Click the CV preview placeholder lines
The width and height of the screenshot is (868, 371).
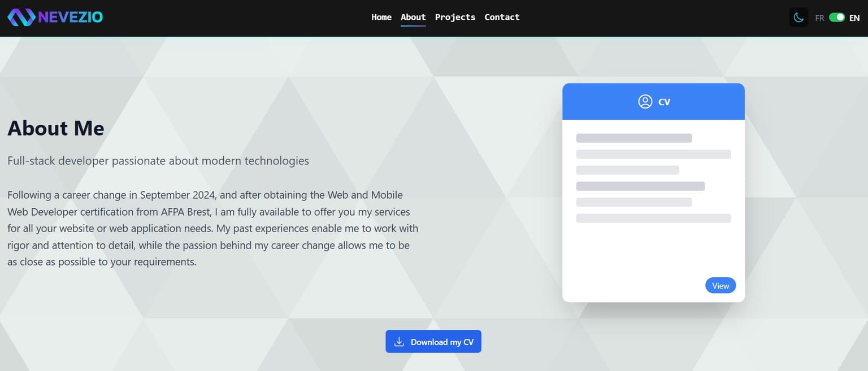coord(653,178)
